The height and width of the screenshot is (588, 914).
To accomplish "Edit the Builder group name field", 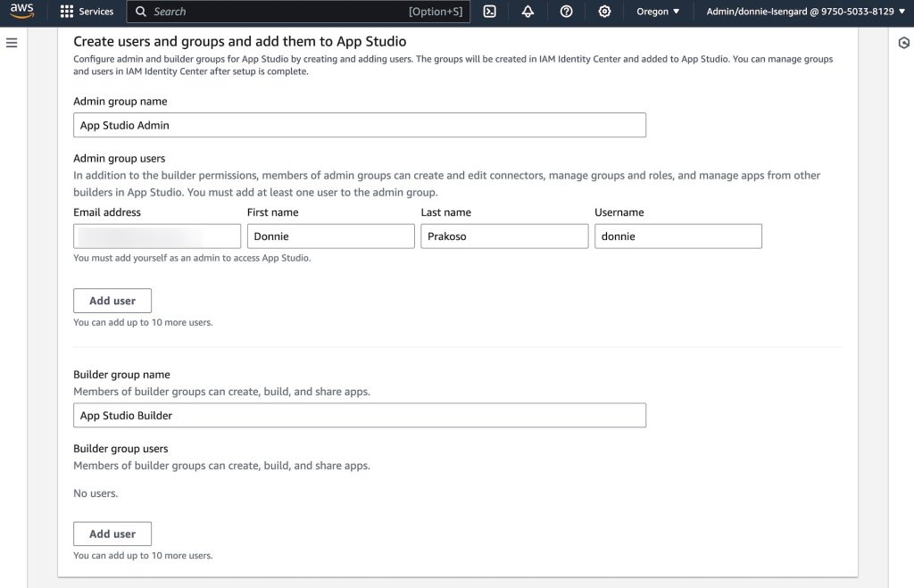I will [x=359, y=416].
